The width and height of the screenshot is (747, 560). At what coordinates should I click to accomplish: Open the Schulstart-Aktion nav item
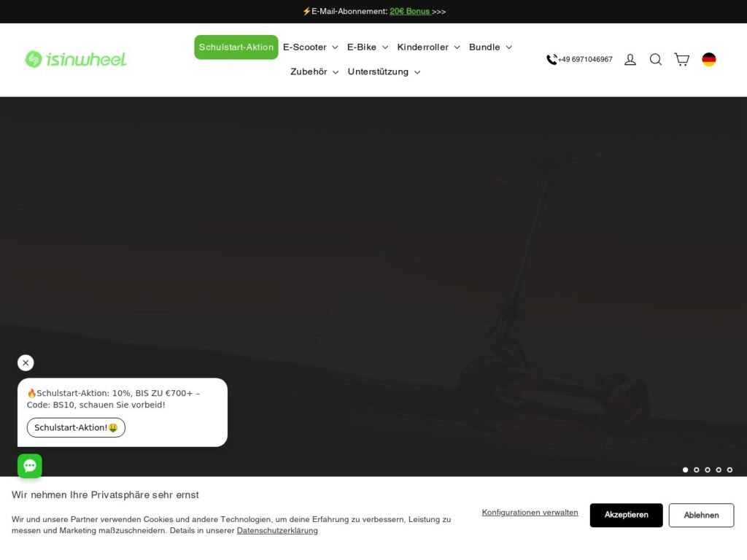click(x=236, y=47)
